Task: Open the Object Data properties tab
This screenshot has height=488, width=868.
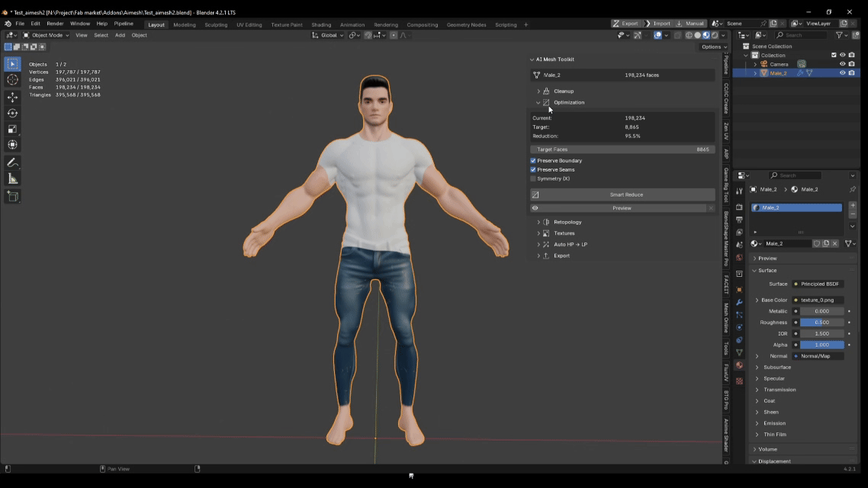Action: (739, 352)
